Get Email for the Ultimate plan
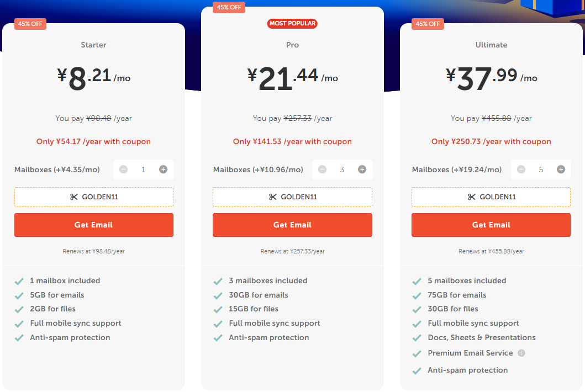The image size is (585, 392). [x=491, y=225]
